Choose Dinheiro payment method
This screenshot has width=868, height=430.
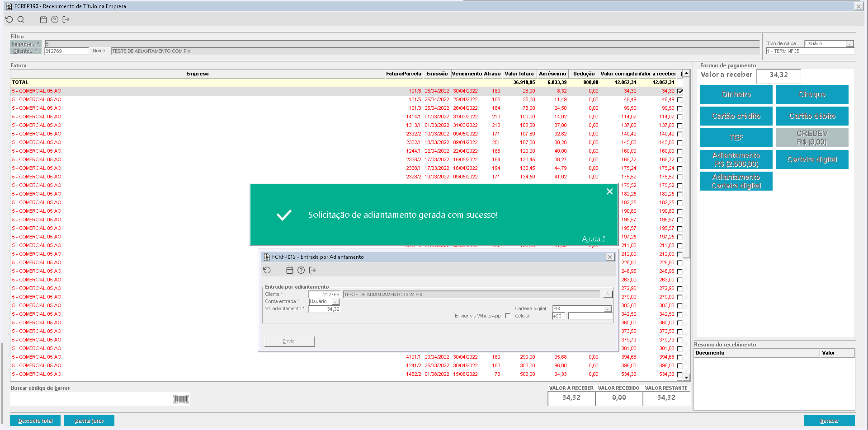point(736,94)
